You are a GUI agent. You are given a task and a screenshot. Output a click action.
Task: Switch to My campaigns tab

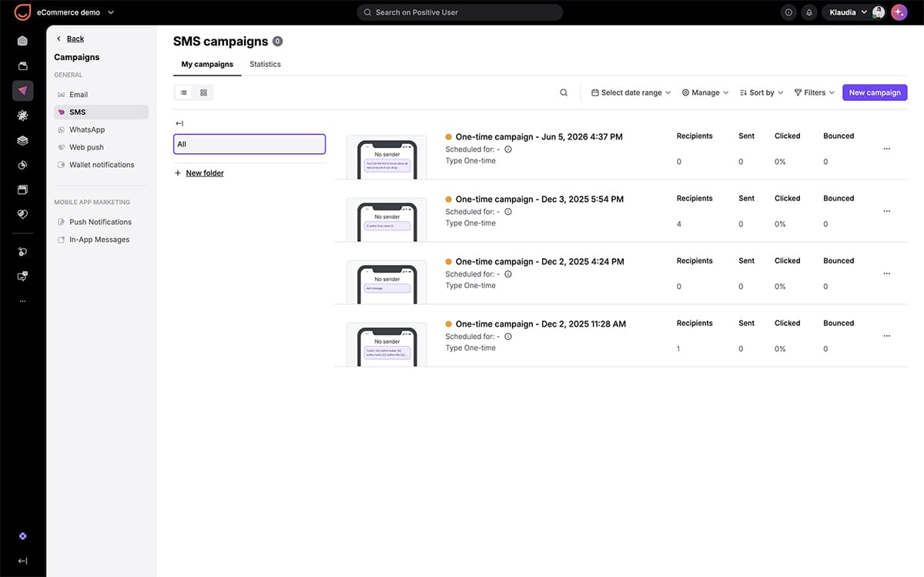coord(207,65)
